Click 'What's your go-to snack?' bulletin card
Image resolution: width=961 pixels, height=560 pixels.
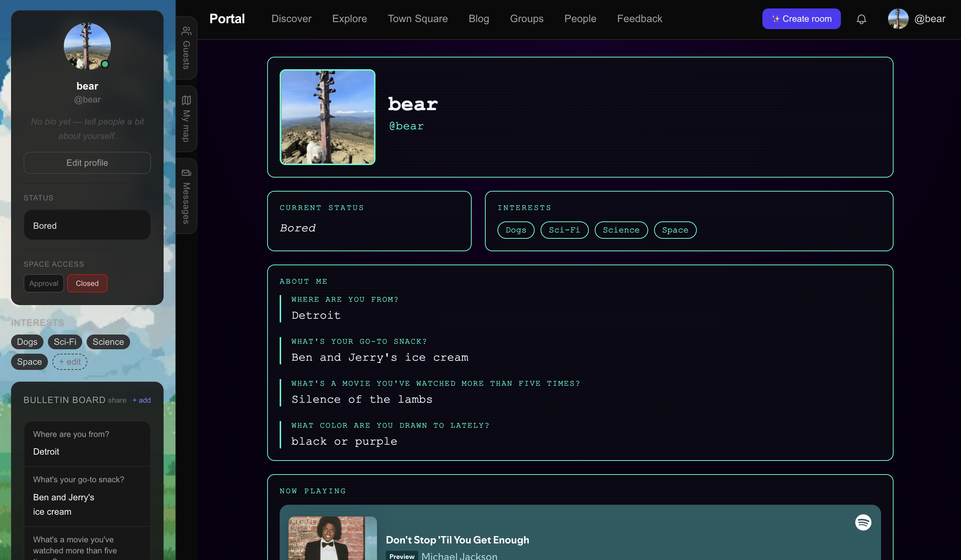pyautogui.click(x=87, y=496)
